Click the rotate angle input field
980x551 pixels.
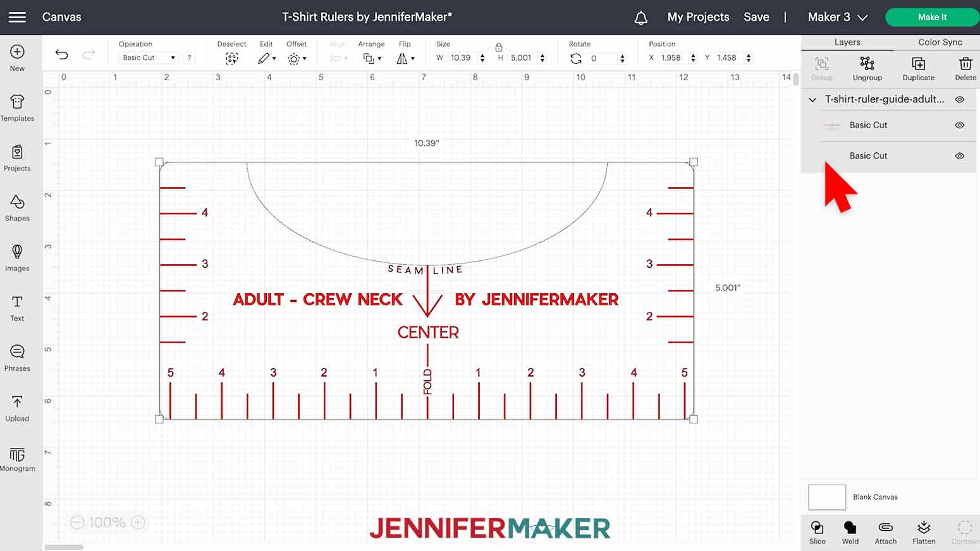tap(603, 58)
